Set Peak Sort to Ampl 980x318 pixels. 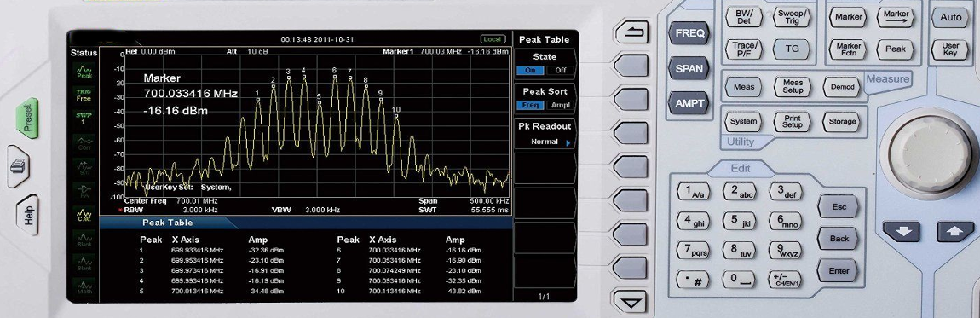pos(561,106)
